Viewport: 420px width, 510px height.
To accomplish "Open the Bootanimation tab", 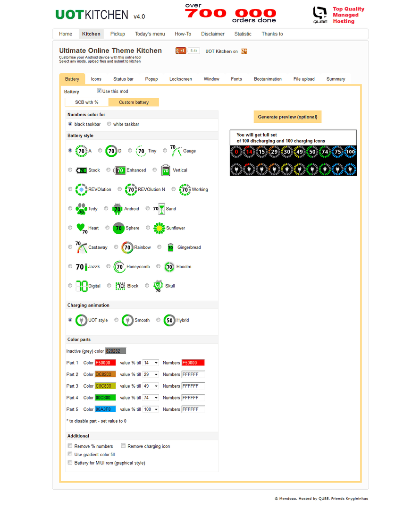I will point(268,79).
